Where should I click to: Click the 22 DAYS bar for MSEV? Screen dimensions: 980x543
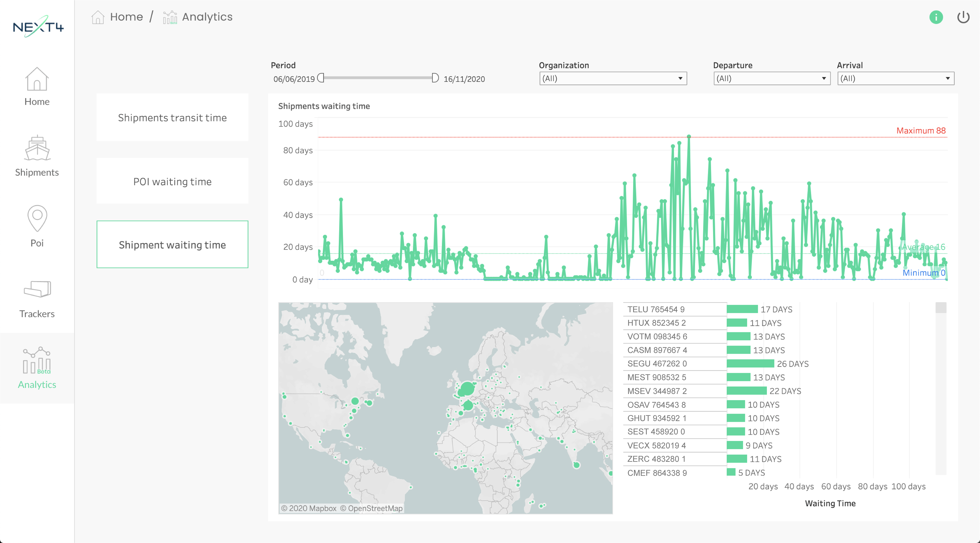(747, 391)
